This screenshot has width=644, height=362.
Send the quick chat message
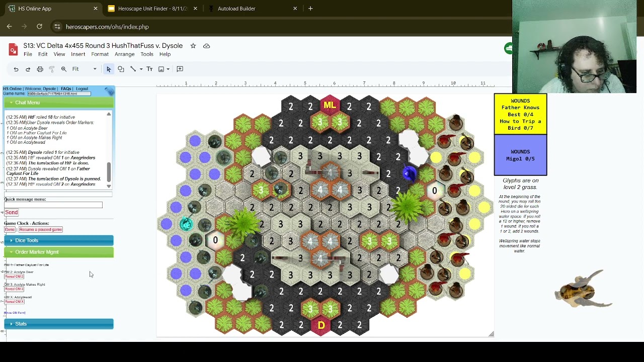[12, 212]
